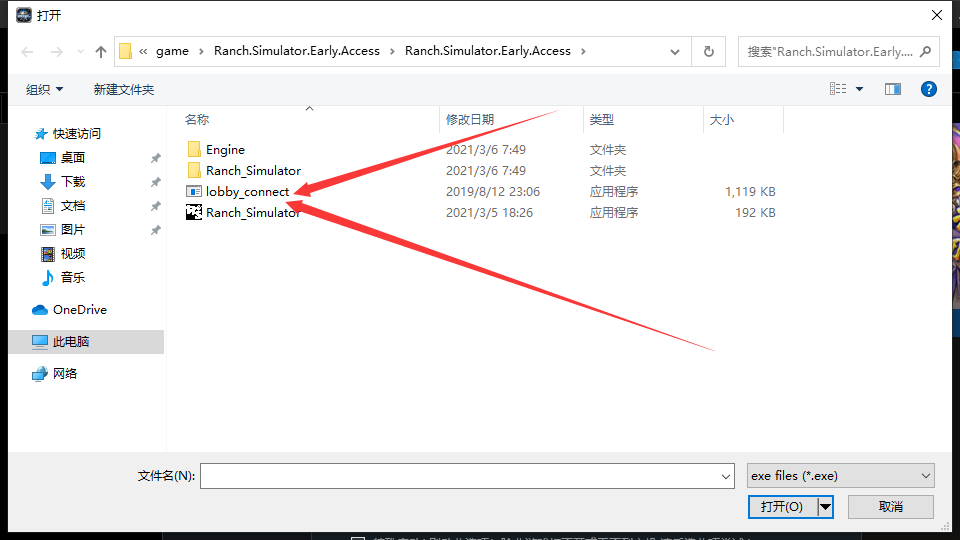Create a folder with 新建文件夹
The height and width of the screenshot is (540, 960).
tap(124, 89)
